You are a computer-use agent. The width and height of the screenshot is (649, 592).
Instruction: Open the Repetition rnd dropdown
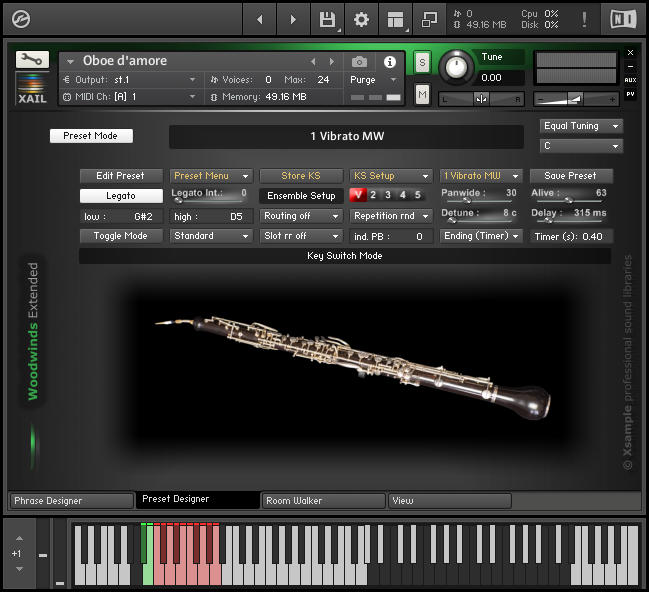click(391, 216)
